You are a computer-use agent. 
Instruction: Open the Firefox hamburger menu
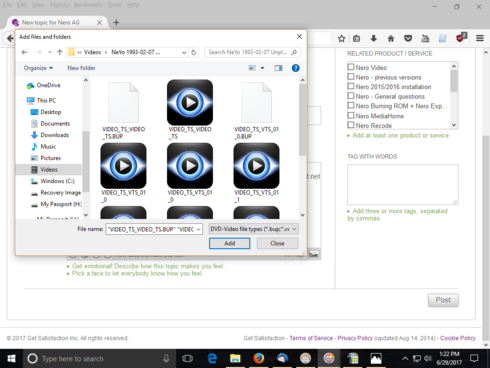point(480,39)
